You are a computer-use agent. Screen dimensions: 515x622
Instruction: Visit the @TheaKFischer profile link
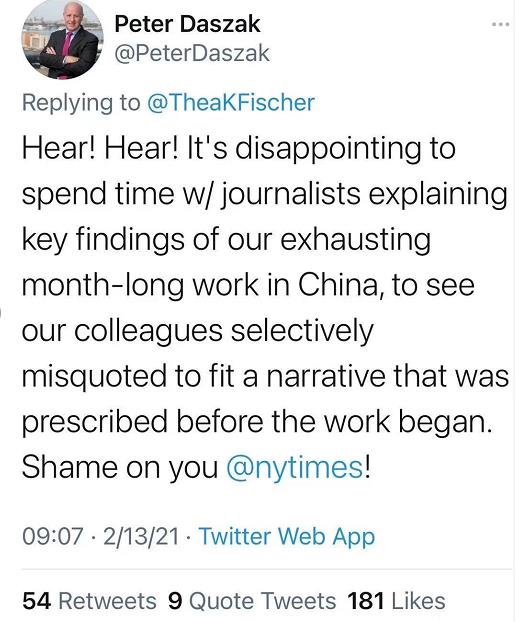point(231,102)
